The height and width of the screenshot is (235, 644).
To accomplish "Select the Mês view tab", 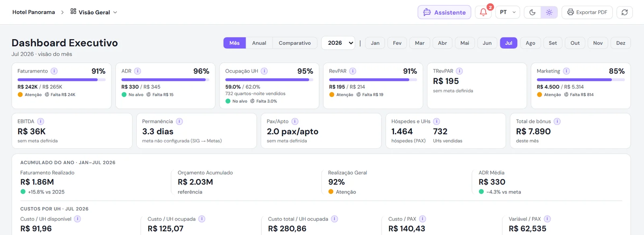I will pos(235,43).
